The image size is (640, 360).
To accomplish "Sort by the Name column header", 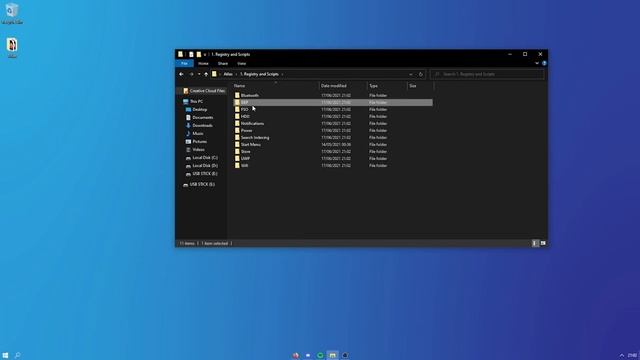I will (276, 86).
